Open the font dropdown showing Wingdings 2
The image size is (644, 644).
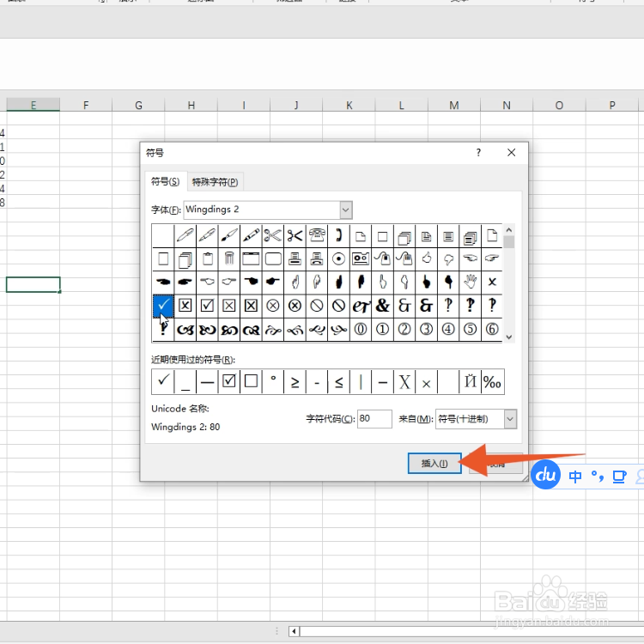(x=346, y=210)
